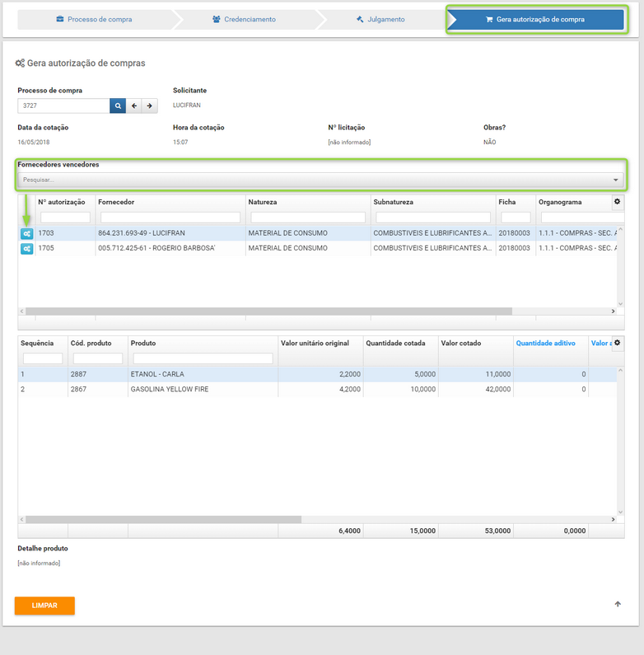Image resolution: width=644 pixels, height=655 pixels.
Task: Select product ETANOL - CARLA
Action: pyautogui.click(x=157, y=374)
